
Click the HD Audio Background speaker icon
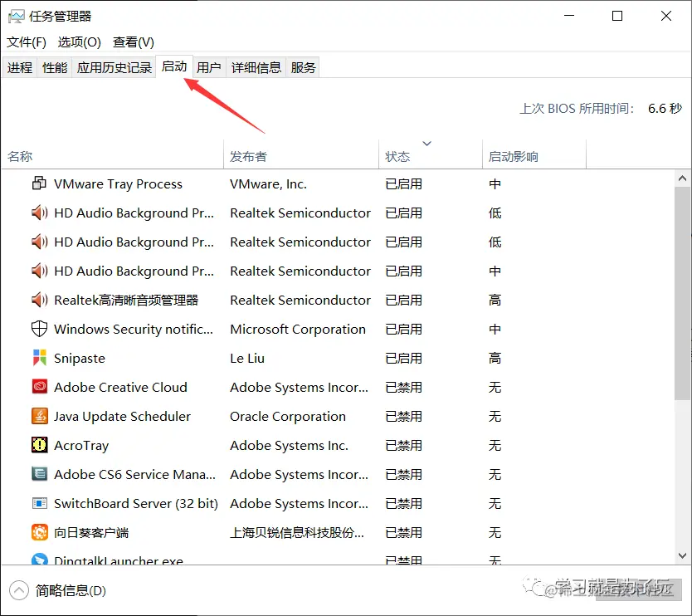(x=39, y=213)
